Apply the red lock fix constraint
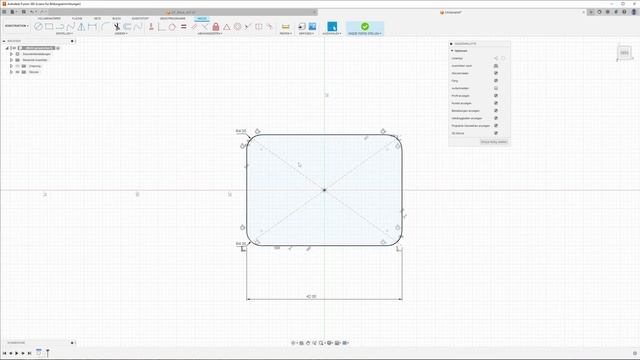Viewport: 640px width, 360px height. coord(216,27)
